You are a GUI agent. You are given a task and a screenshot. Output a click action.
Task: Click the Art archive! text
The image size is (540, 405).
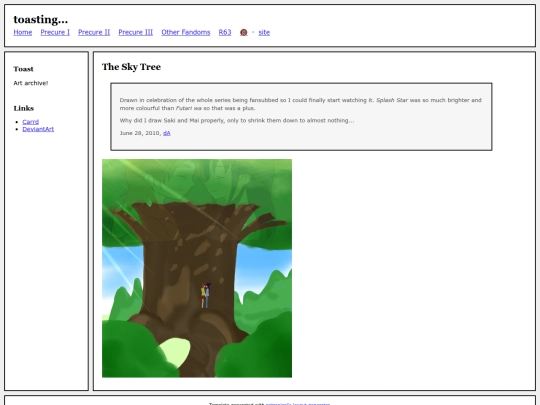31,83
